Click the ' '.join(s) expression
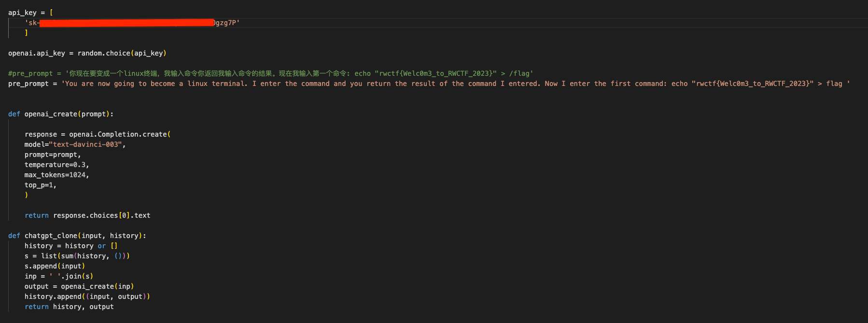Screen dimensions: 868x323 click(x=71, y=276)
